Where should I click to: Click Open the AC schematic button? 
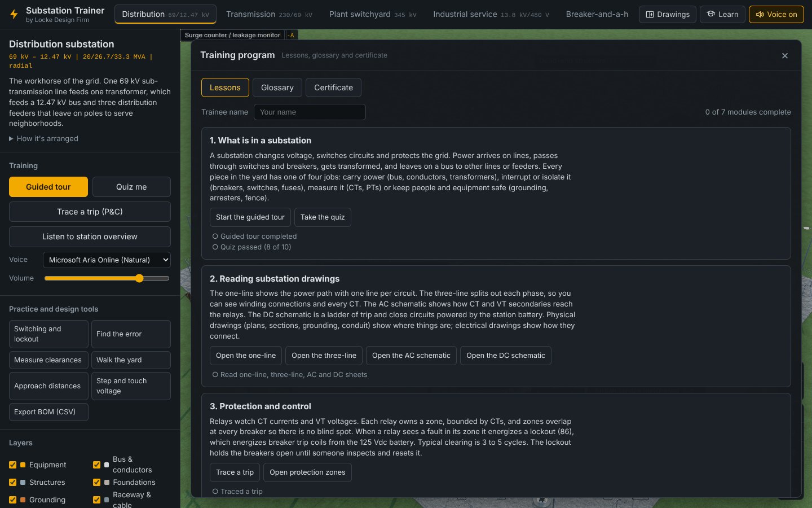pos(411,356)
